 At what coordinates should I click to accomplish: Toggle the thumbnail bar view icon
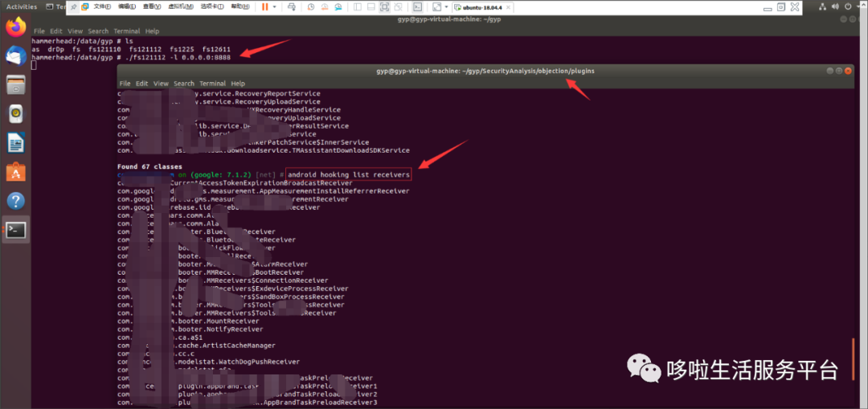point(371,6)
